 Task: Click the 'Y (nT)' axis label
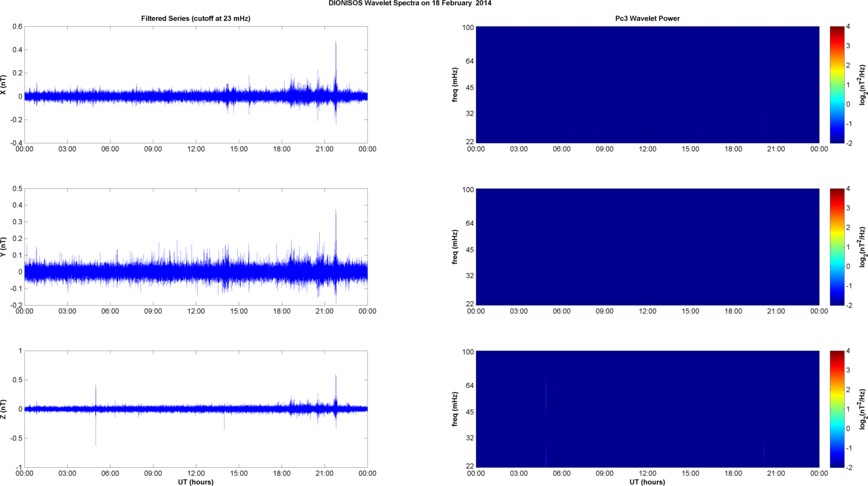click(4, 247)
